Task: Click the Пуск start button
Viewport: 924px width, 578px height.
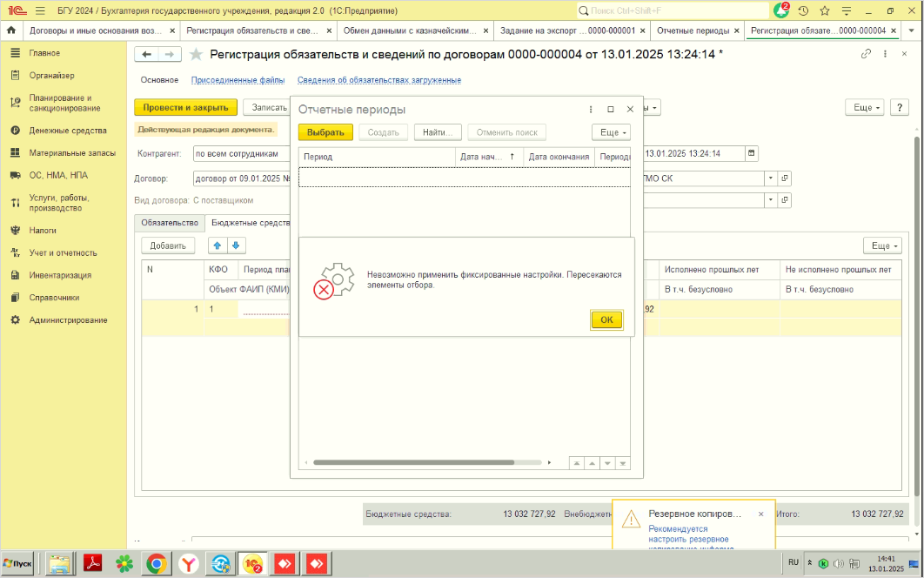Action: coord(17,564)
